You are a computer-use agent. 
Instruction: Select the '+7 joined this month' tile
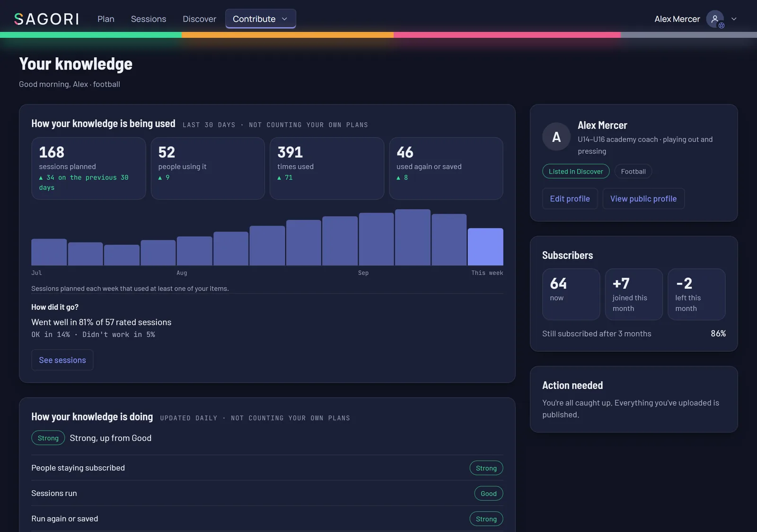click(634, 294)
